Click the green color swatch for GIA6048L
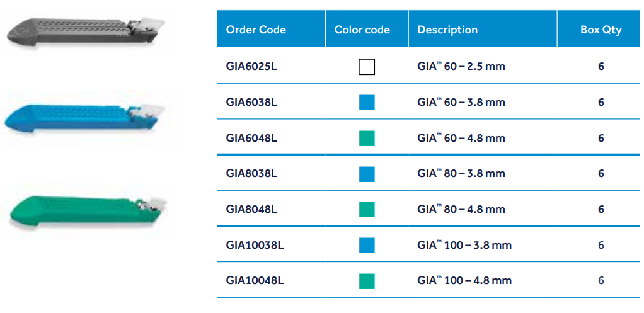Image resolution: width=644 pixels, height=313 pixels. (x=367, y=138)
